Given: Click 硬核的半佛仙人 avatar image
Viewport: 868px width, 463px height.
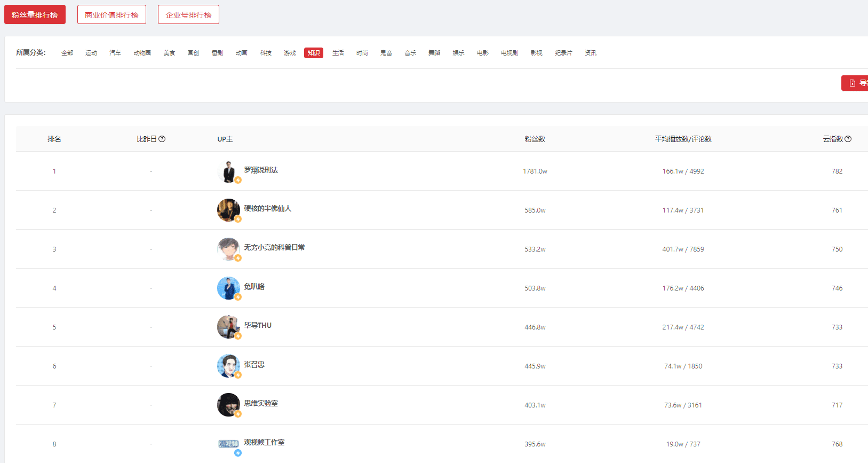Looking at the screenshot, I should [x=228, y=210].
